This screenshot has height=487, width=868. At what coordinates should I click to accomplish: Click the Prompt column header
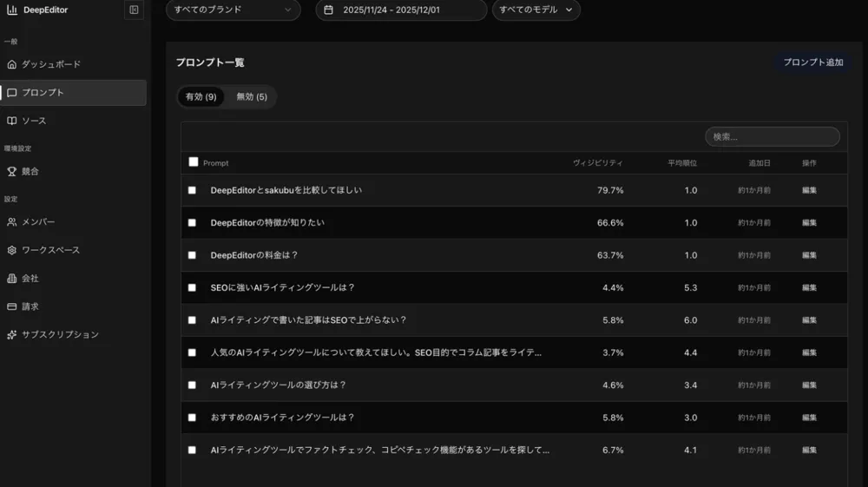(216, 163)
